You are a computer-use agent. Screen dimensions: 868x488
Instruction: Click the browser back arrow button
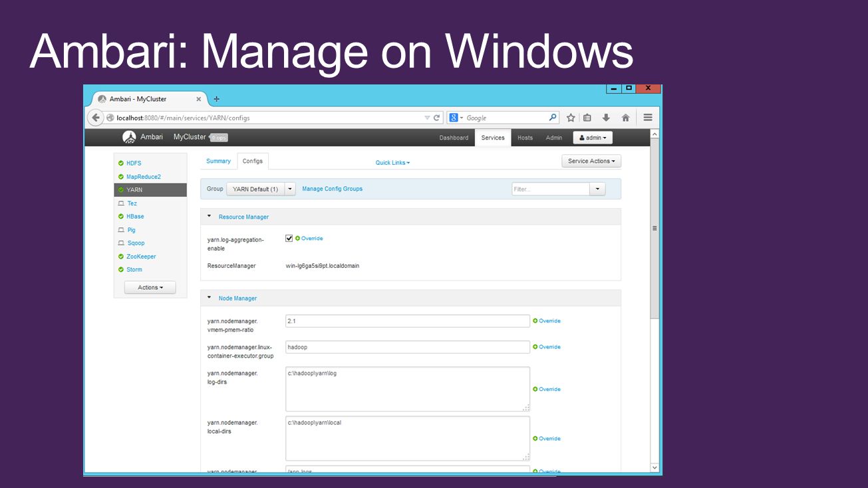pos(96,118)
